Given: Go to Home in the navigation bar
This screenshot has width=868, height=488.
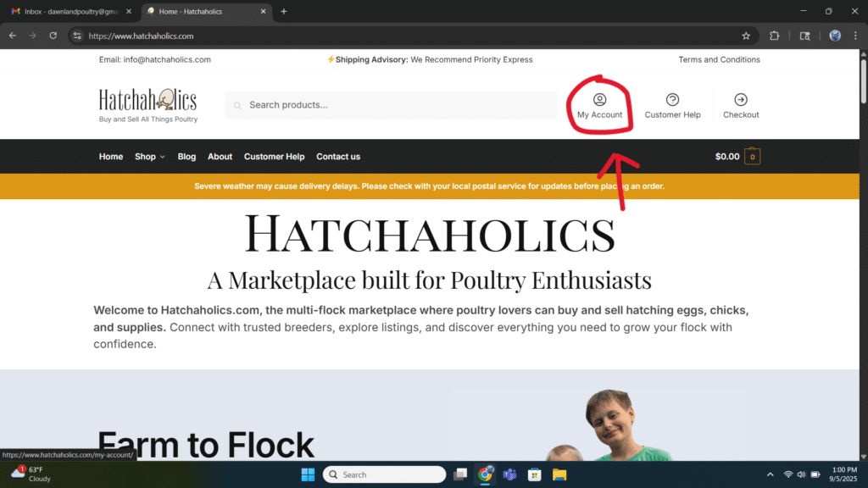Looking at the screenshot, I should click(x=111, y=157).
